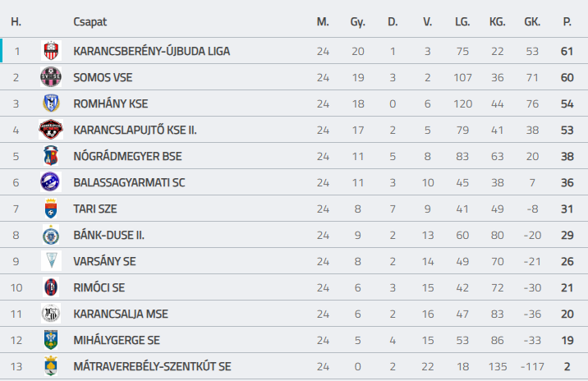This screenshot has height=381, width=588.
Task: Open the Romhány KSE crest icon
Action: [51, 103]
